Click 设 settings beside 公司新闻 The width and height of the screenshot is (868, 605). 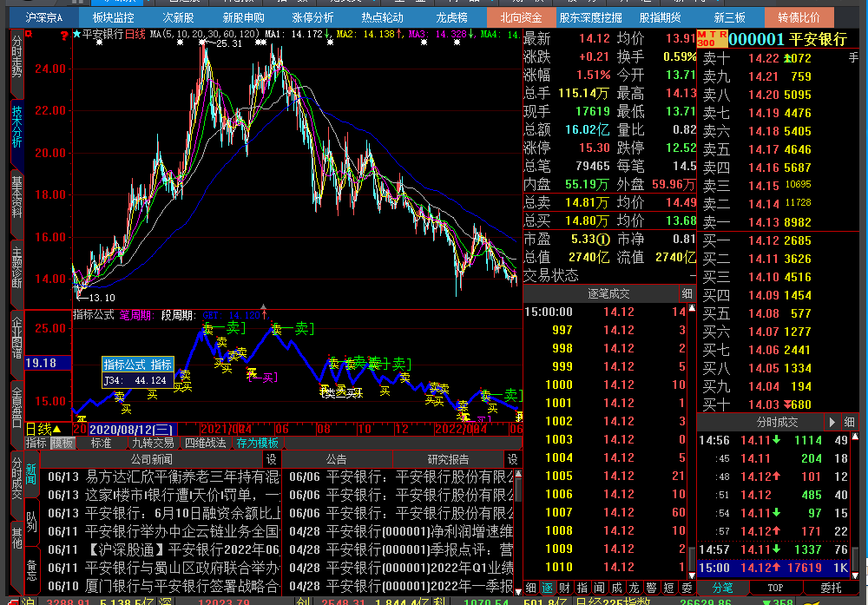[x=271, y=459]
